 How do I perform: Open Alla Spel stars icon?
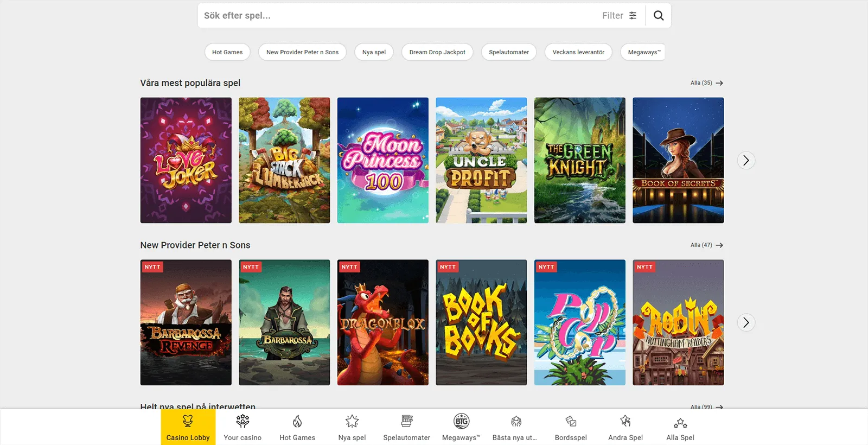(680, 423)
